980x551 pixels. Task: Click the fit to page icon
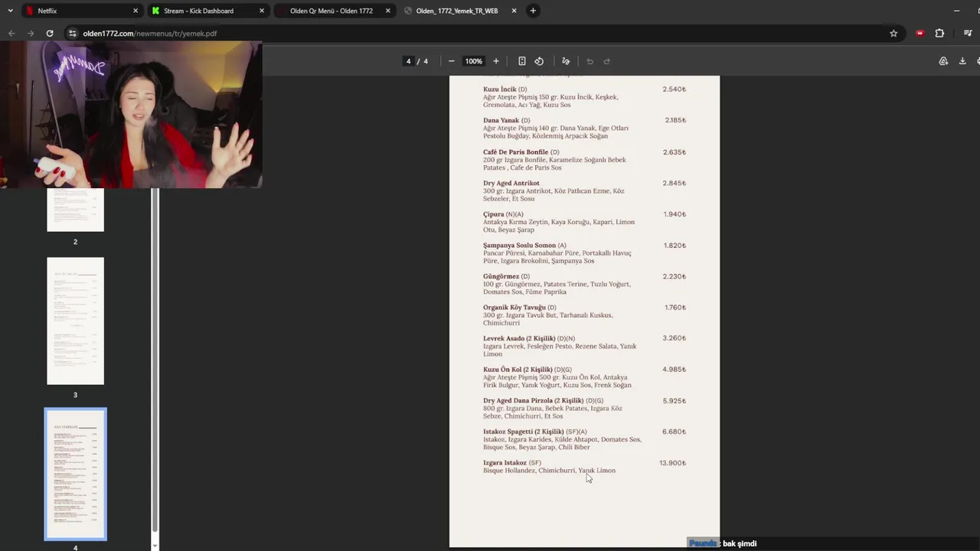tap(521, 61)
